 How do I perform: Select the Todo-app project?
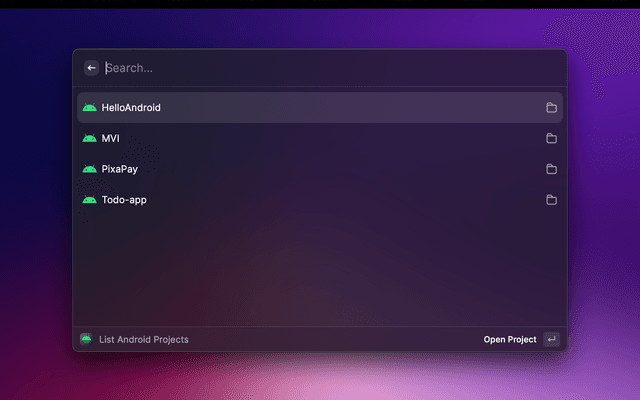(x=124, y=200)
